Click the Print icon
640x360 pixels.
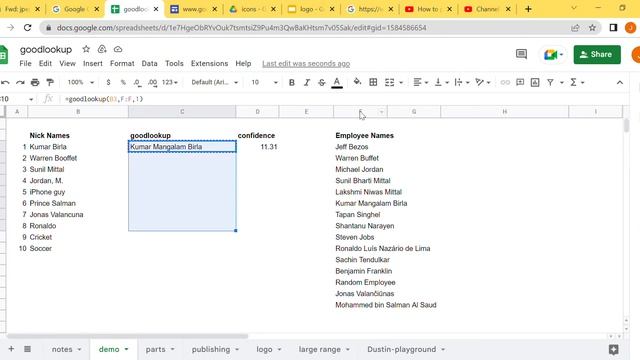(35, 82)
